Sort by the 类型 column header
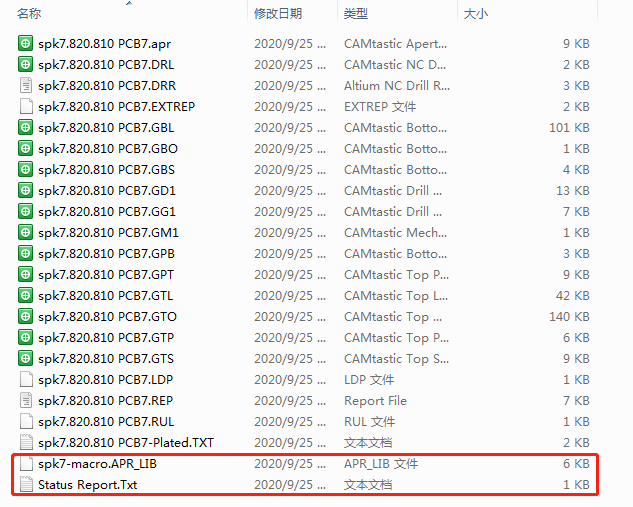 click(x=356, y=14)
